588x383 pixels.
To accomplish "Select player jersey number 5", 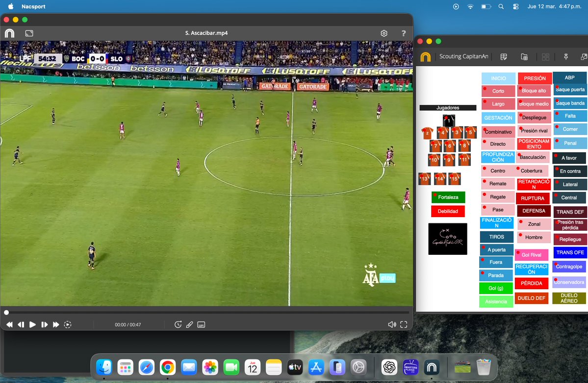I will 471,132.
